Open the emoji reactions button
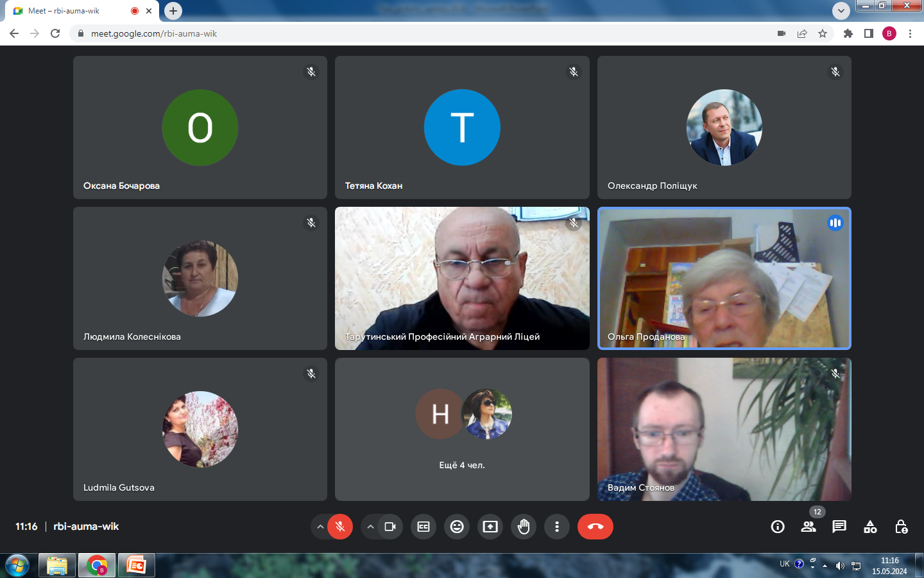 (457, 527)
